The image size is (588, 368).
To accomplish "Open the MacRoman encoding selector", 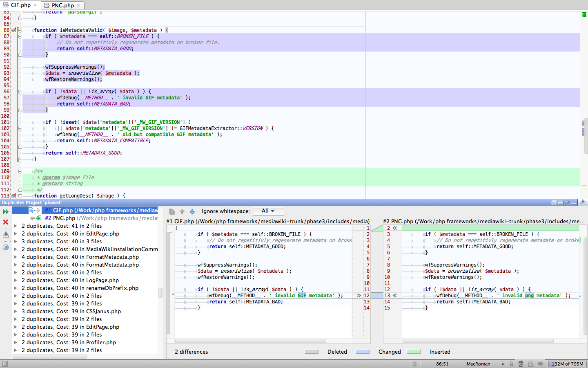I will coord(485,364).
